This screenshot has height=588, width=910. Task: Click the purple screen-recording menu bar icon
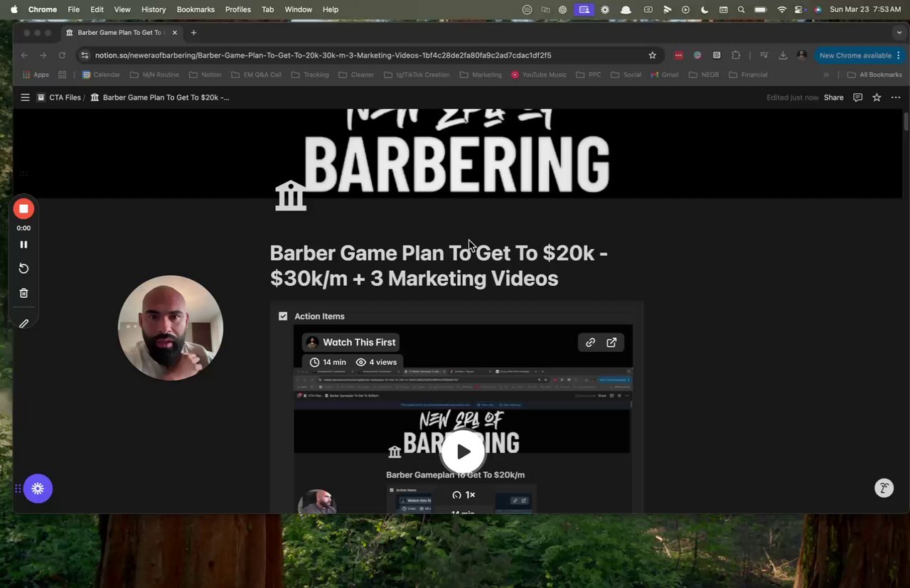tap(584, 9)
